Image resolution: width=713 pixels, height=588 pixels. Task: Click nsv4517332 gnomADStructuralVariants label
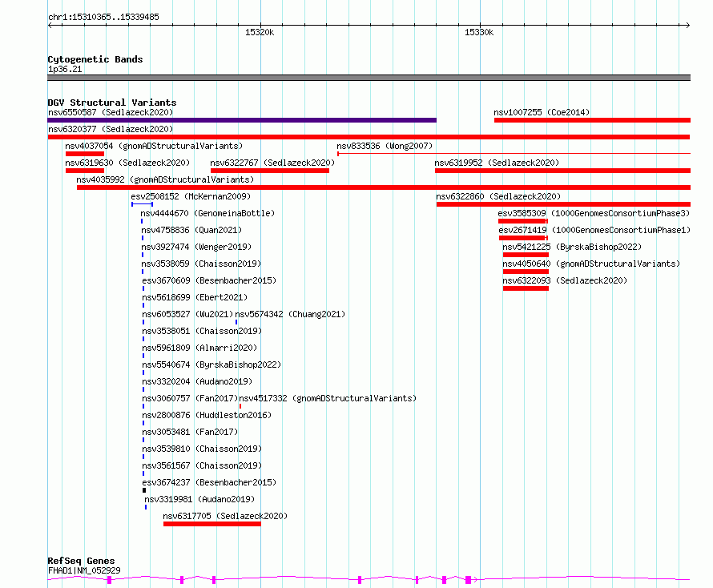(328, 398)
